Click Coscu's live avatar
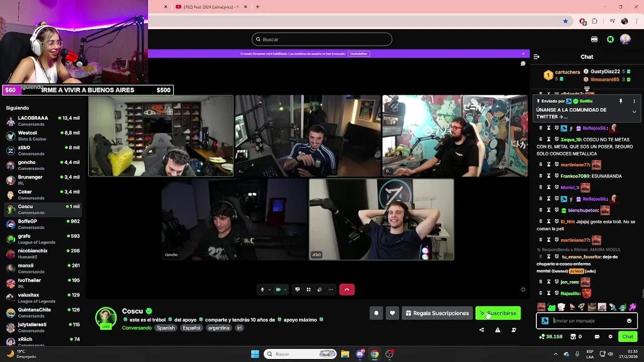644x362 pixels. [106, 318]
